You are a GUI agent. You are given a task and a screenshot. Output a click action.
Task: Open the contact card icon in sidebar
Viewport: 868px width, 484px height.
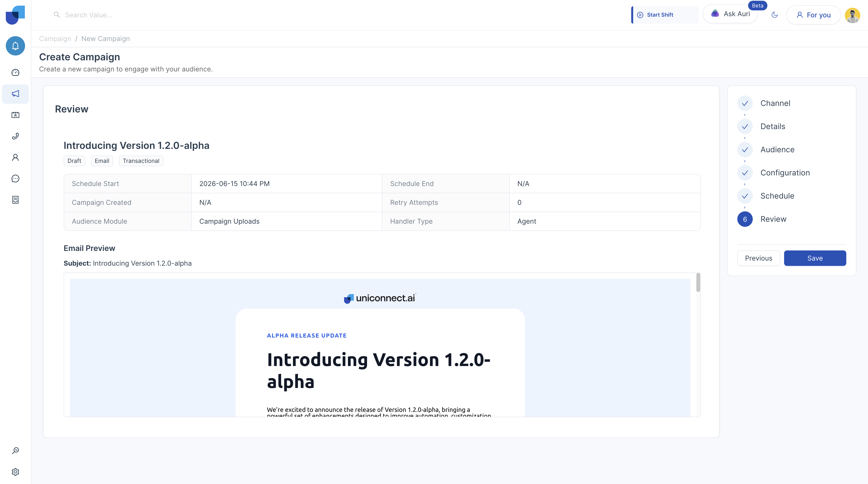[x=15, y=115]
